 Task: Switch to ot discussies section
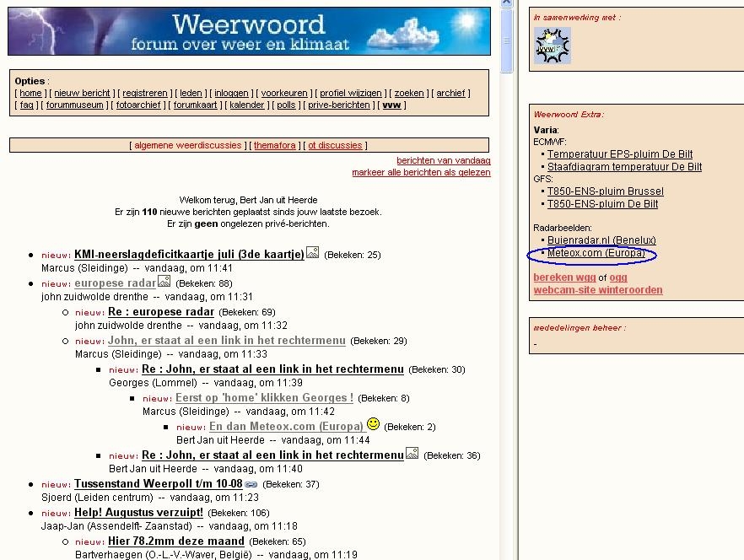pyautogui.click(x=335, y=145)
